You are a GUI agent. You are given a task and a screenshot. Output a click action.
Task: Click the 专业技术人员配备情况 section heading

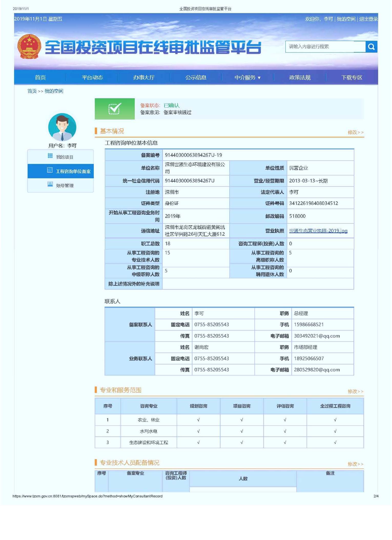[x=129, y=463]
